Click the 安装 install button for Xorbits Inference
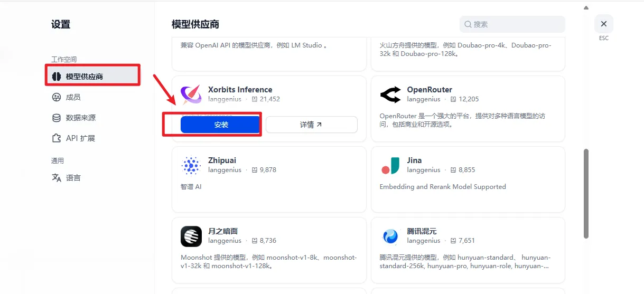 221,125
